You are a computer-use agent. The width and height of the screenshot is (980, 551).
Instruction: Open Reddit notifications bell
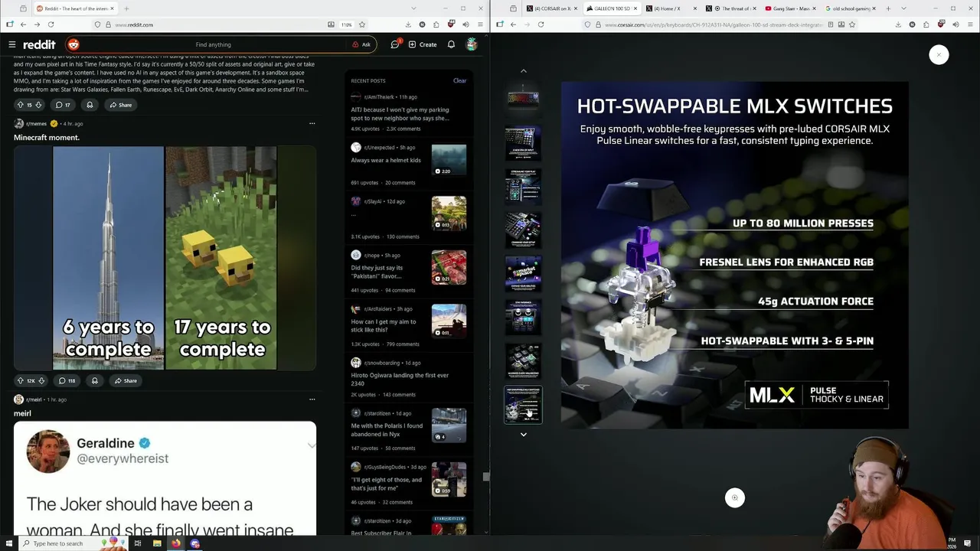(451, 44)
